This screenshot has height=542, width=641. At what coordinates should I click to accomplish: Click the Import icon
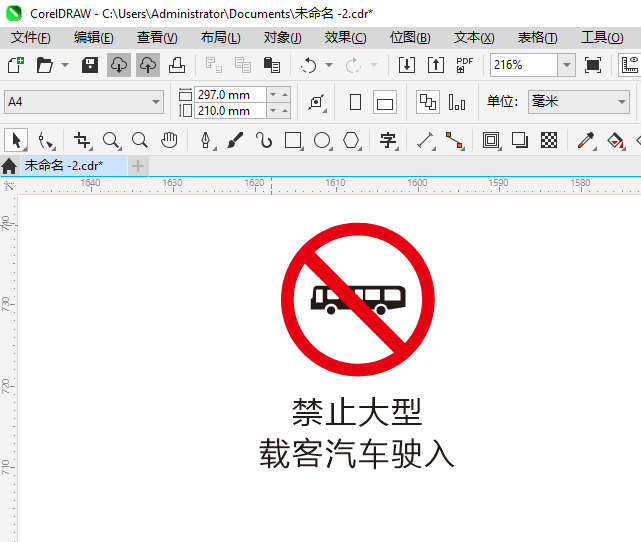[x=407, y=65]
